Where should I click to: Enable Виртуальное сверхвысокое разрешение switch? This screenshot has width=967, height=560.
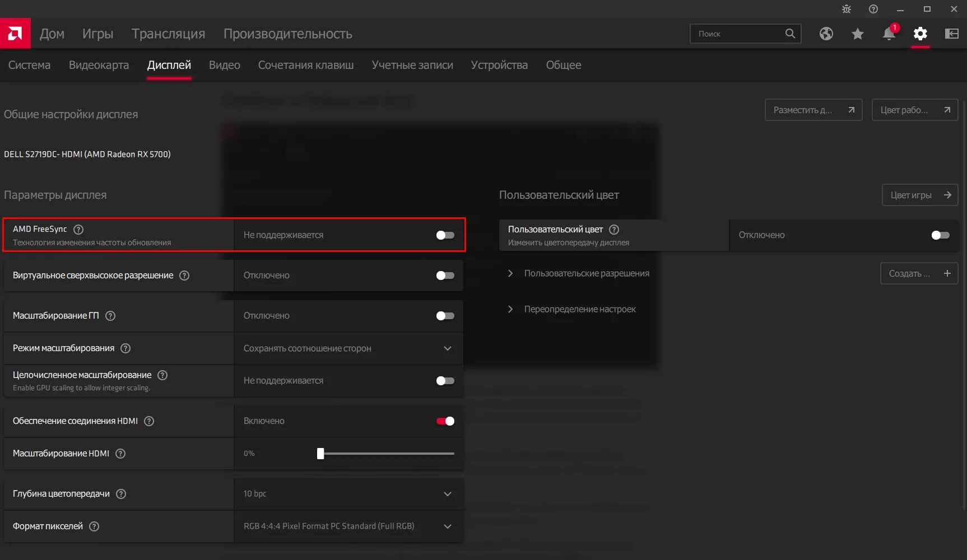[445, 276]
